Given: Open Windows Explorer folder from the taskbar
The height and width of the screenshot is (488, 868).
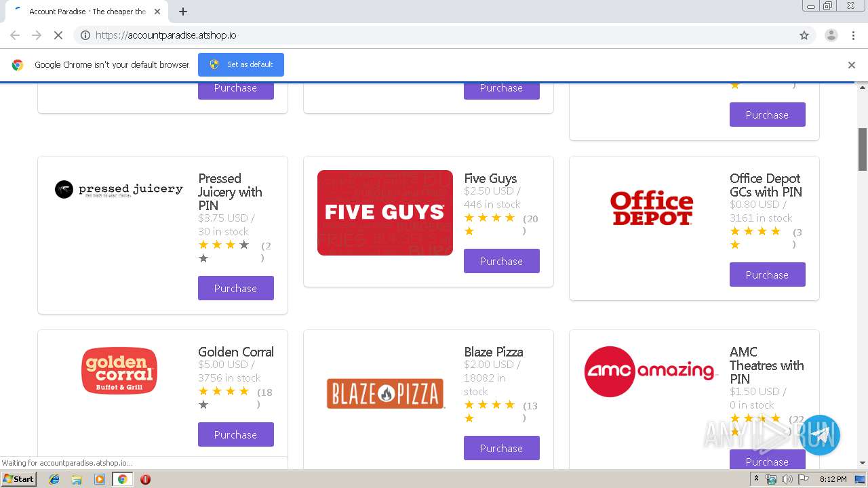Looking at the screenshot, I should 77,479.
